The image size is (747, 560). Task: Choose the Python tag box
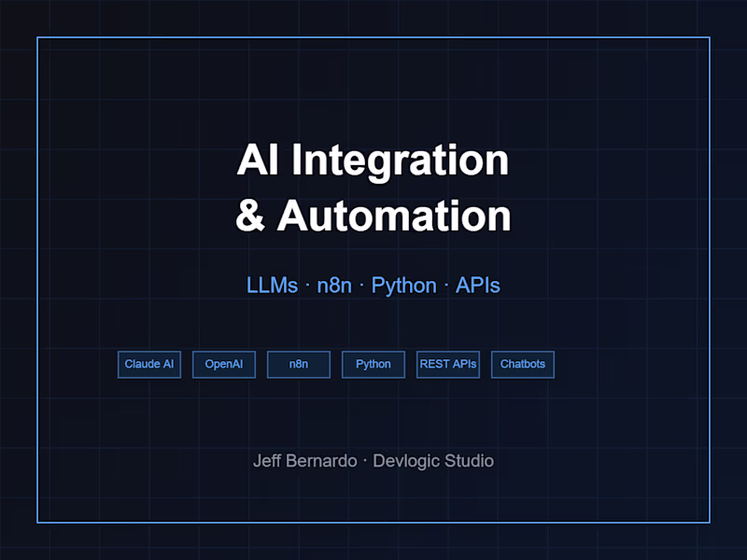(373, 364)
